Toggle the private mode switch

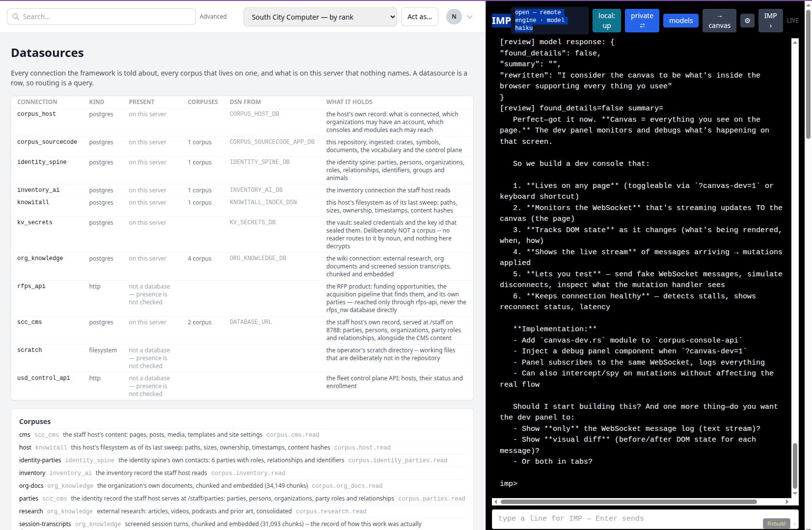click(x=642, y=21)
